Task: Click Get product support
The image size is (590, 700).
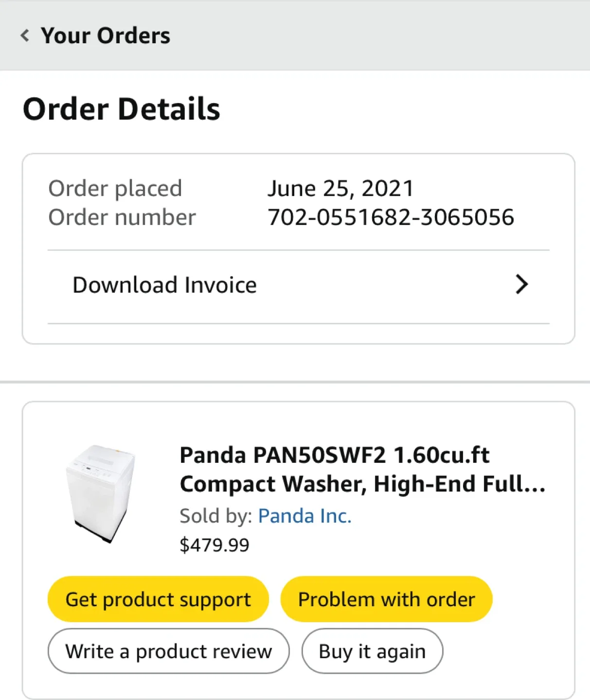Action: pyautogui.click(x=158, y=599)
